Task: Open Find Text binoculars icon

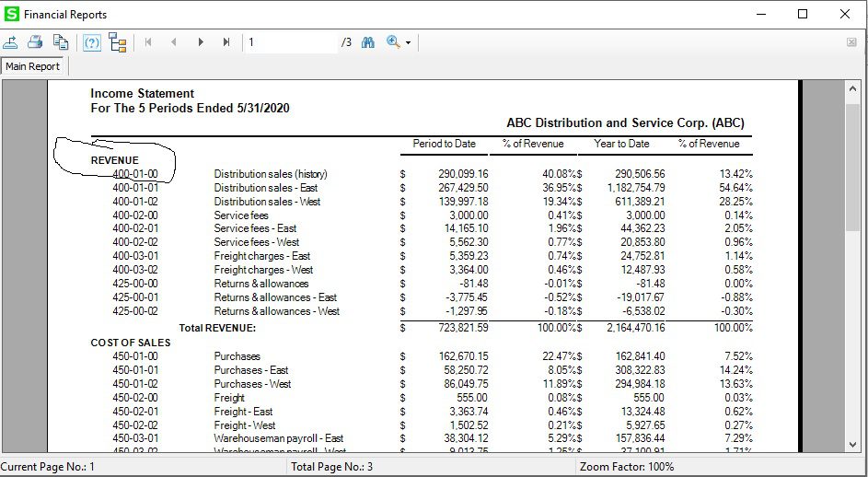Action: point(367,42)
